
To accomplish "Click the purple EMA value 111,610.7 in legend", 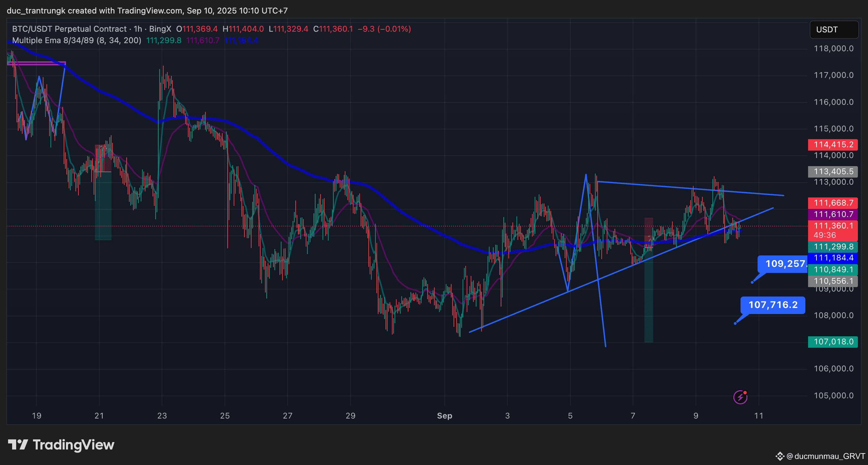I will pyautogui.click(x=203, y=40).
